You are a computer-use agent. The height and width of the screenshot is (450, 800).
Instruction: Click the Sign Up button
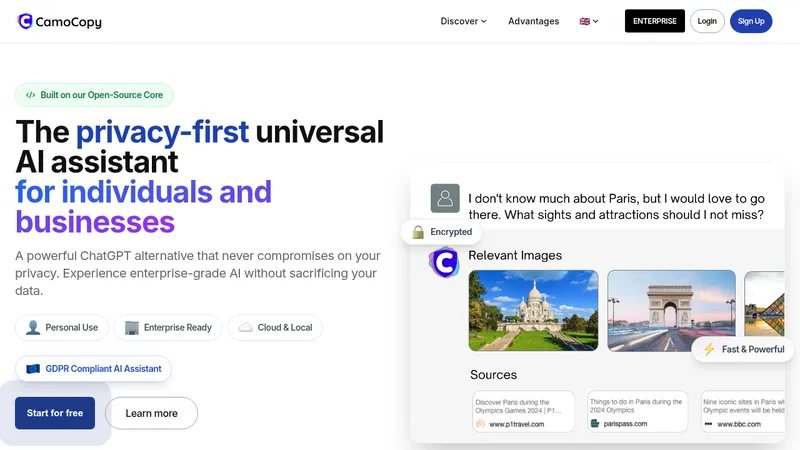coord(751,21)
